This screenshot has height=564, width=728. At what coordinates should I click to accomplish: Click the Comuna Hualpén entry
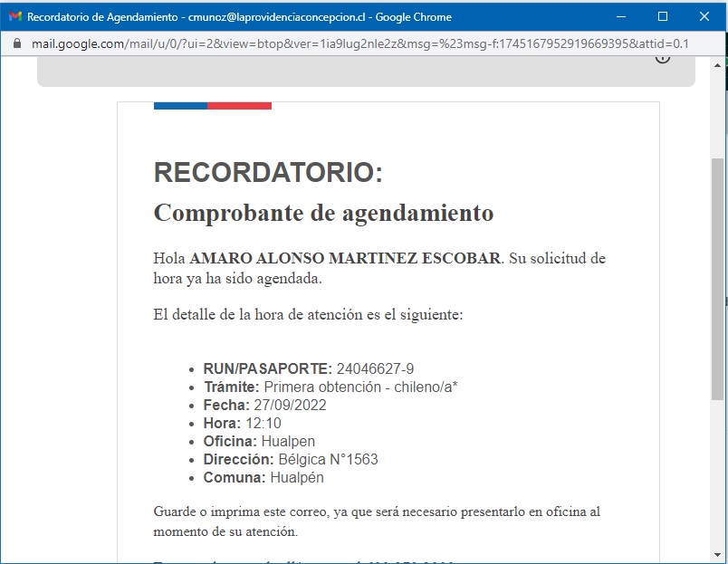click(x=263, y=477)
